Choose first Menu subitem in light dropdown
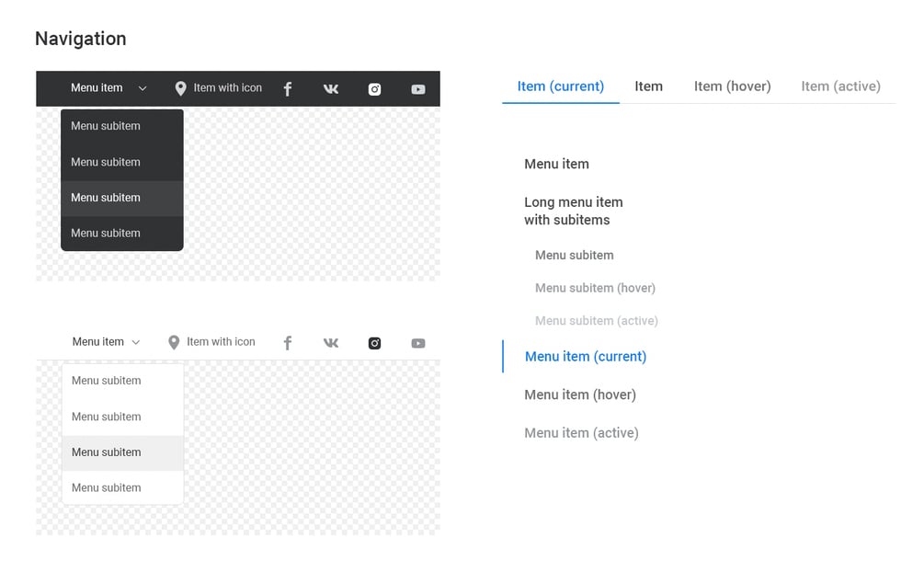 click(x=122, y=382)
